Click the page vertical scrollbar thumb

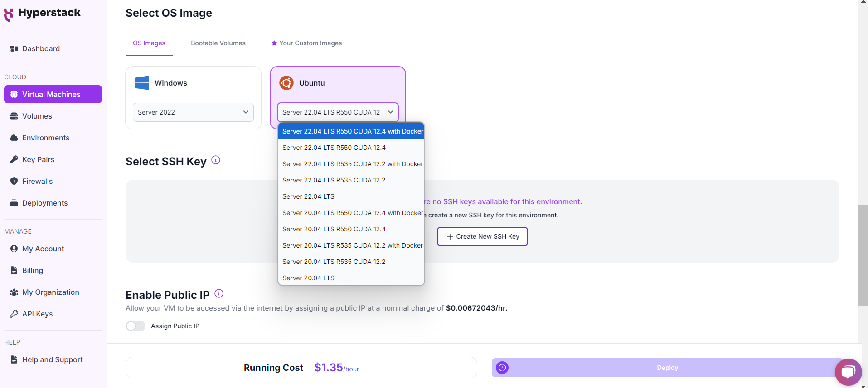tap(863, 256)
